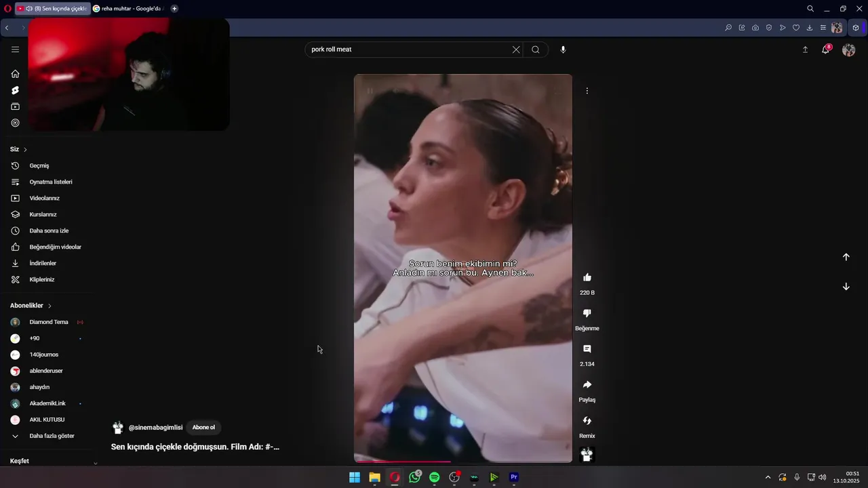This screenshot has width=868, height=488.
Task: Pause the Short via pause button
Action: (x=370, y=91)
